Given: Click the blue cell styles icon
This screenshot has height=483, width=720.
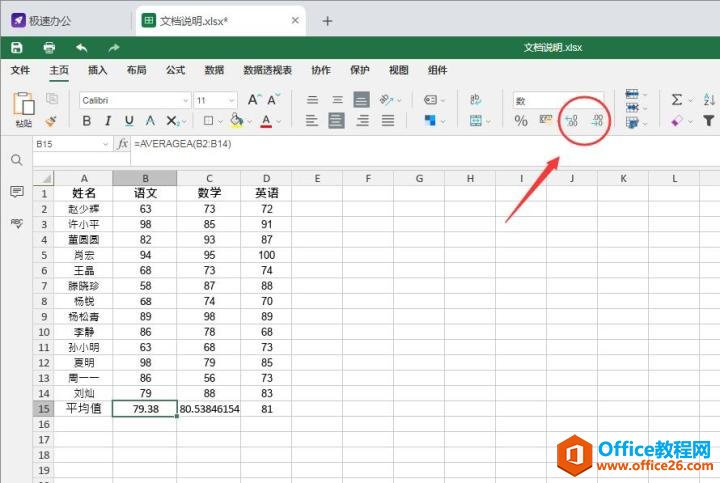Looking at the screenshot, I should [430, 121].
